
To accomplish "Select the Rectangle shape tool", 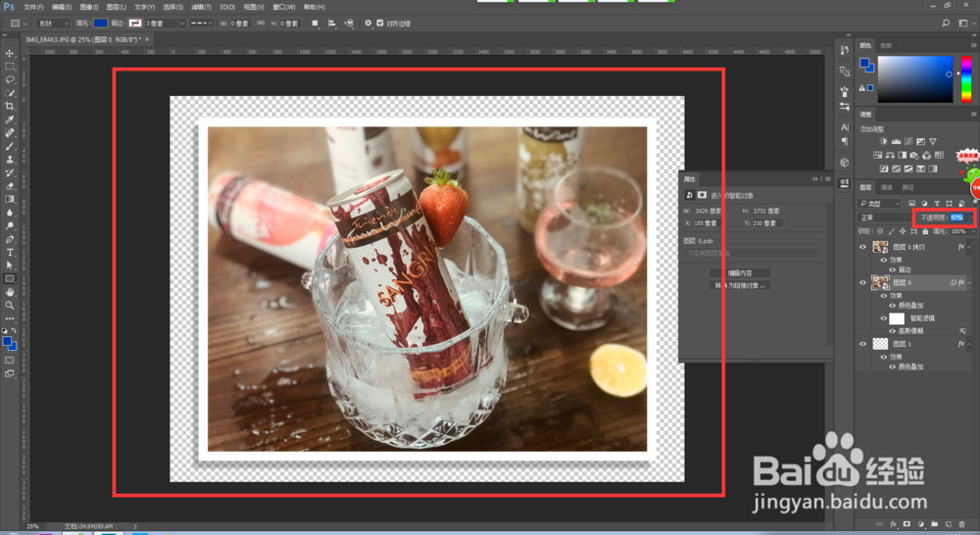I will (x=10, y=278).
